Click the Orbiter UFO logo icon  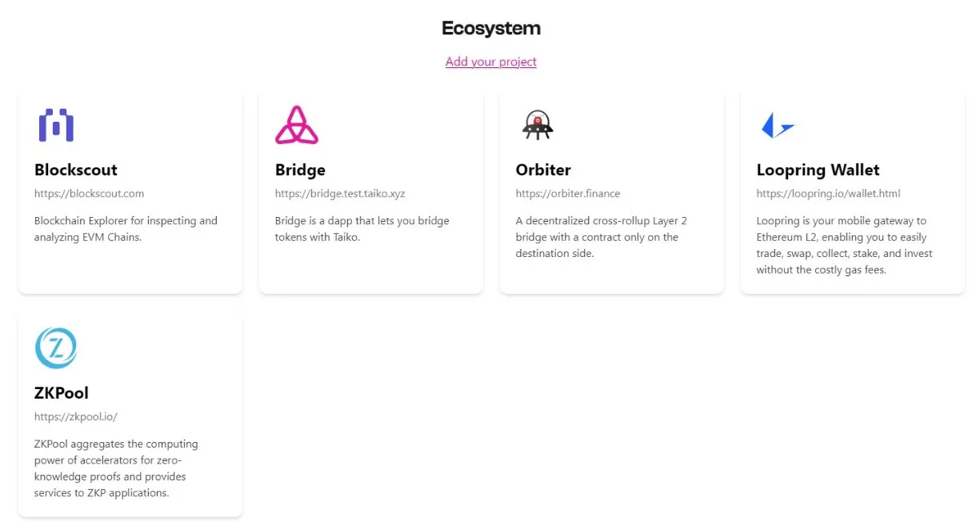[x=537, y=124]
